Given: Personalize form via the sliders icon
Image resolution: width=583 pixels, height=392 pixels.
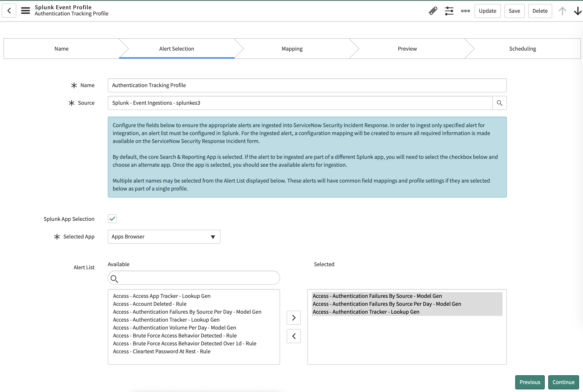Looking at the screenshot, I should [449, 11].
